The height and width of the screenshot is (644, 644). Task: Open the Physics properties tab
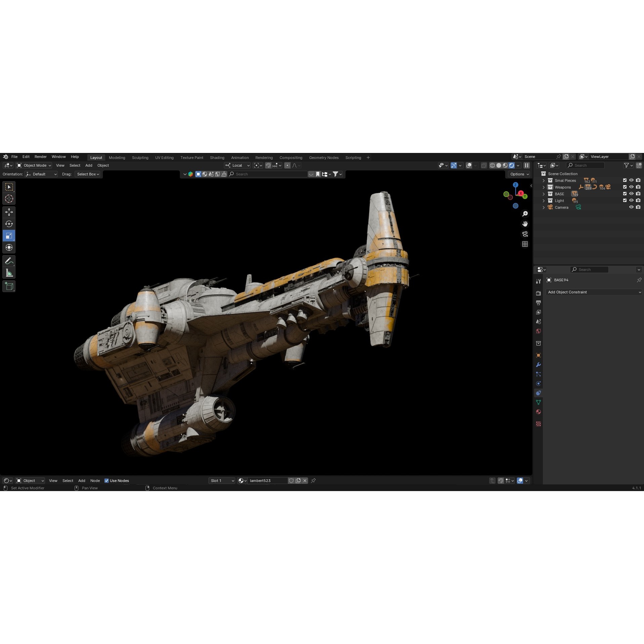point(538,384)
